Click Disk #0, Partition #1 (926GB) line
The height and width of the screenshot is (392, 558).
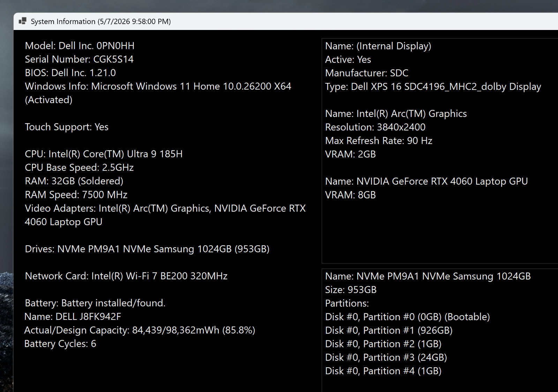389,330
